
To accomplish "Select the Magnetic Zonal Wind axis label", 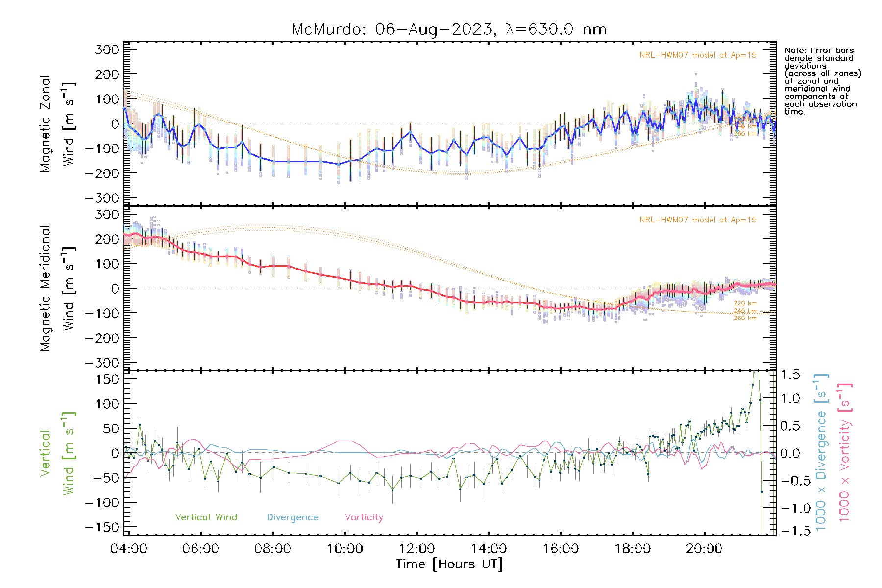I will [57, 123].
